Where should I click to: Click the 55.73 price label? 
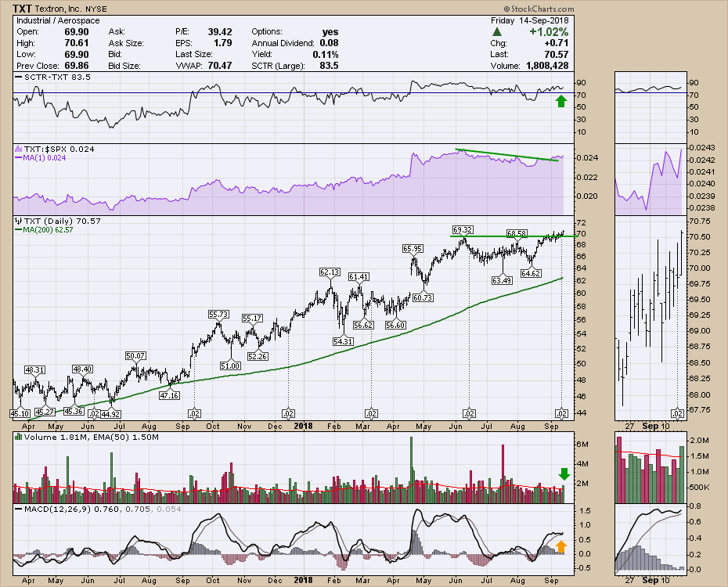[218, 314]
